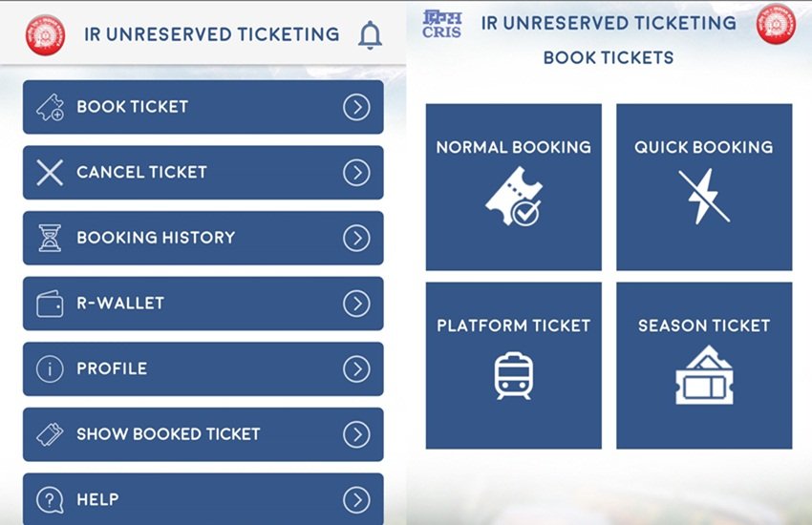Choose the Normal Booking tile
This screenshot has height=525, width=812.
(x=514, y=187)
